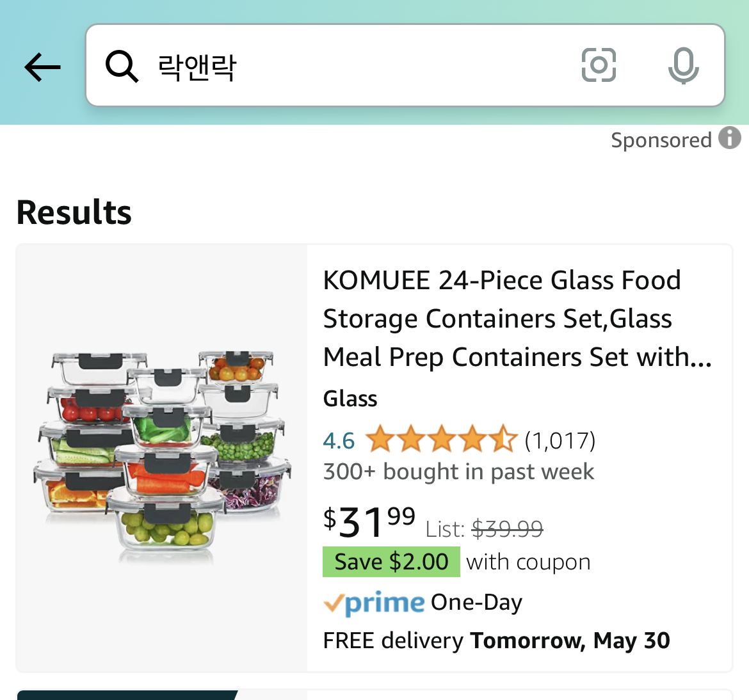
Task: Tap the 'with coupon' text
Action: (528, 562)
